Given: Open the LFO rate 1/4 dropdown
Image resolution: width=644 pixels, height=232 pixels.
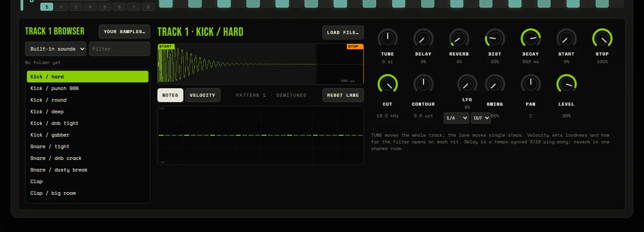Looking at the screenshot, I should point(456,118).
